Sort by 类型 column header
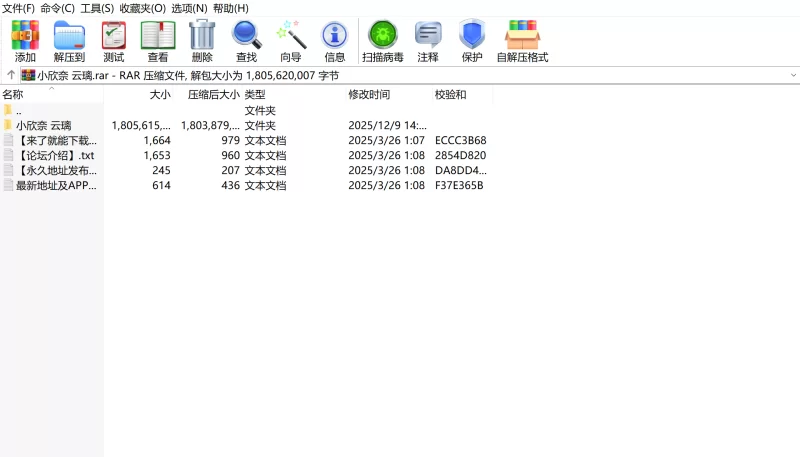Viewport: 800px width, 457px height. click(293, 94)
